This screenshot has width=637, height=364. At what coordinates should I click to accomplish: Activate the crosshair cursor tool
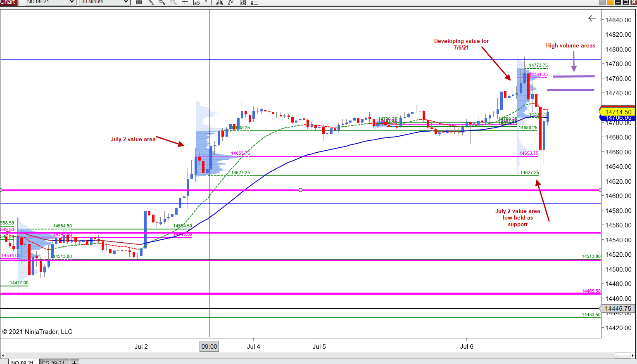[x=185, y=2]
